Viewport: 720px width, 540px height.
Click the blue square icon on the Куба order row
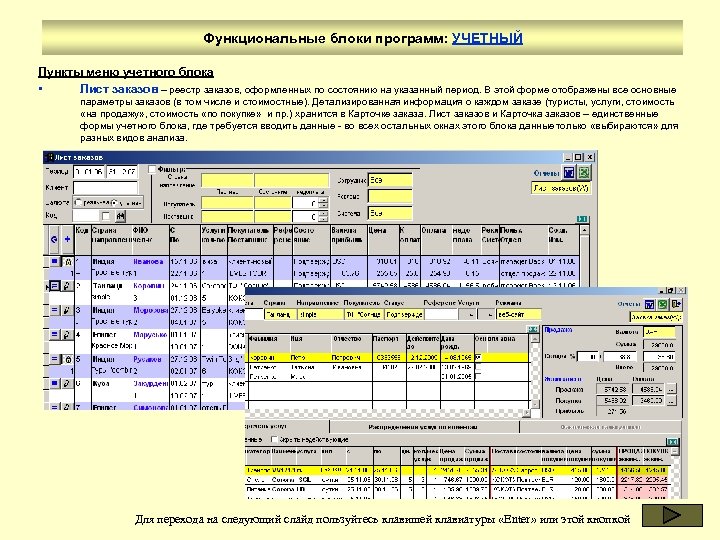(54, 383)
